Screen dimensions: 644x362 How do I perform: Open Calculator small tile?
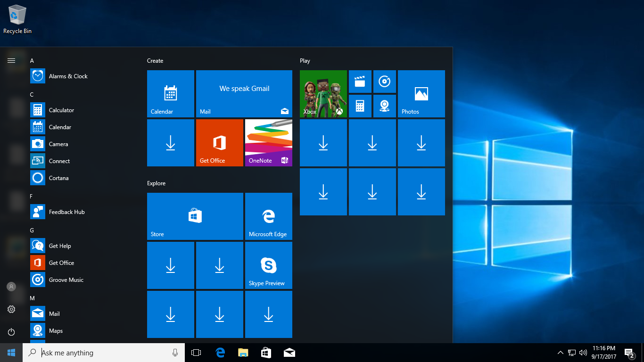(360, 106)
